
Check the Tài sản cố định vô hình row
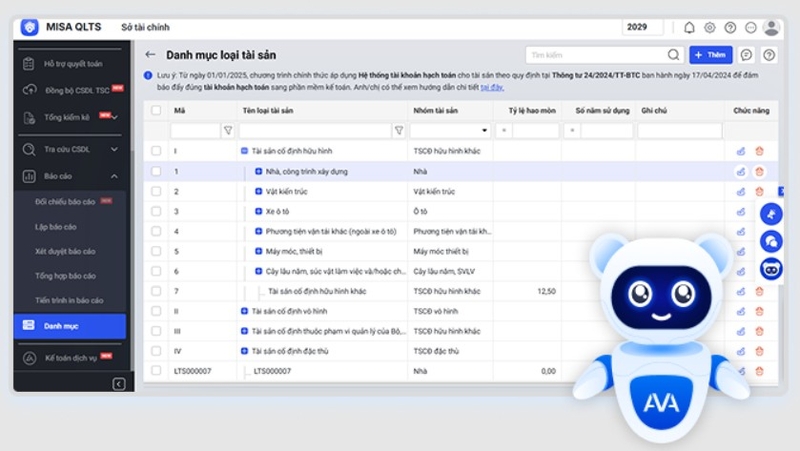click(156, 311)
